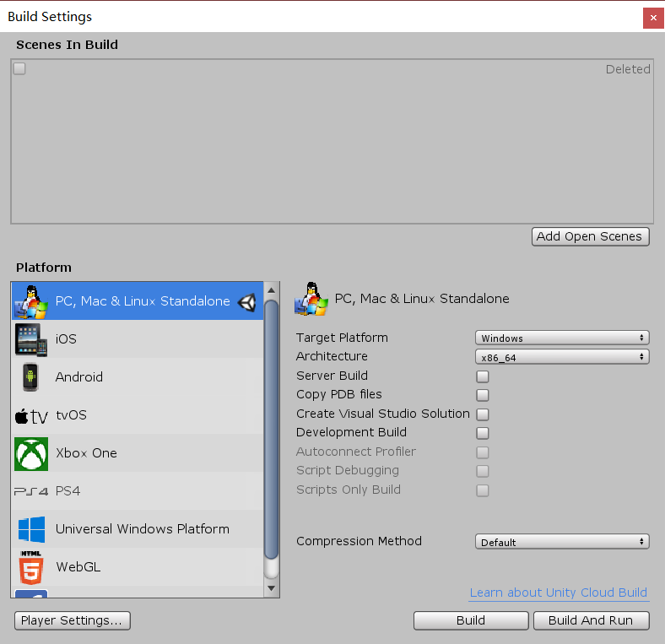The height and width of the screenshot is (644, 665).
Task: Toggle Script Debugging checkbox
Action: (482, 471)
